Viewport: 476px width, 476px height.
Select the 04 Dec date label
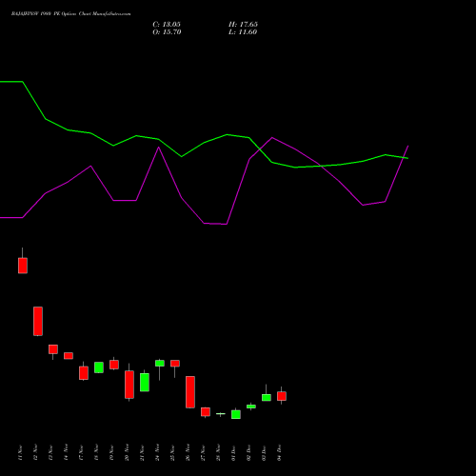click(279, 453)
